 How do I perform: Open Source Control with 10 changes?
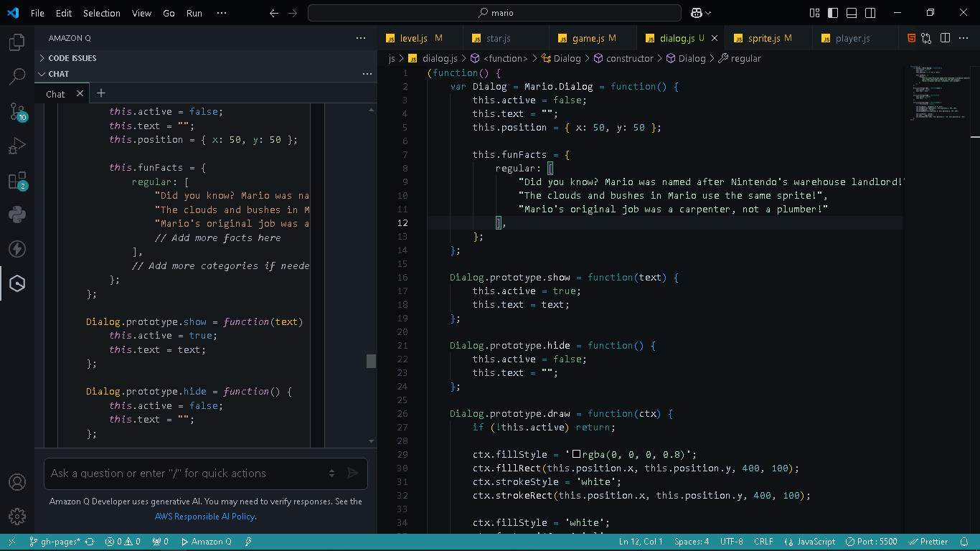click(x=17, y=111)
